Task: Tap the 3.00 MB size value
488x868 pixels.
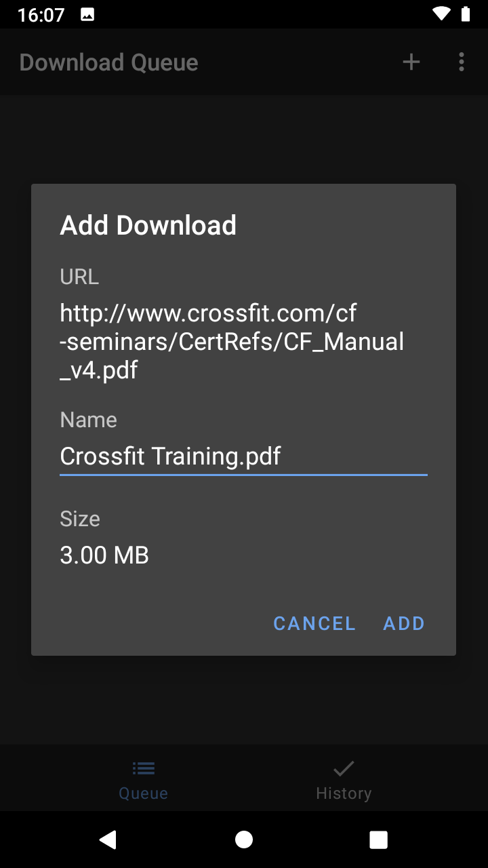Action: pyautogui.click(x=104, y=555)
